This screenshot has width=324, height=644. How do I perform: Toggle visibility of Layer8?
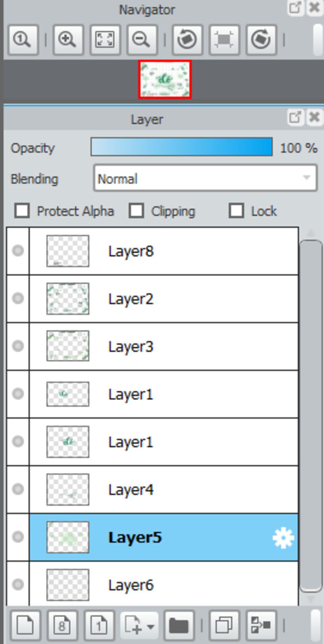18,251
